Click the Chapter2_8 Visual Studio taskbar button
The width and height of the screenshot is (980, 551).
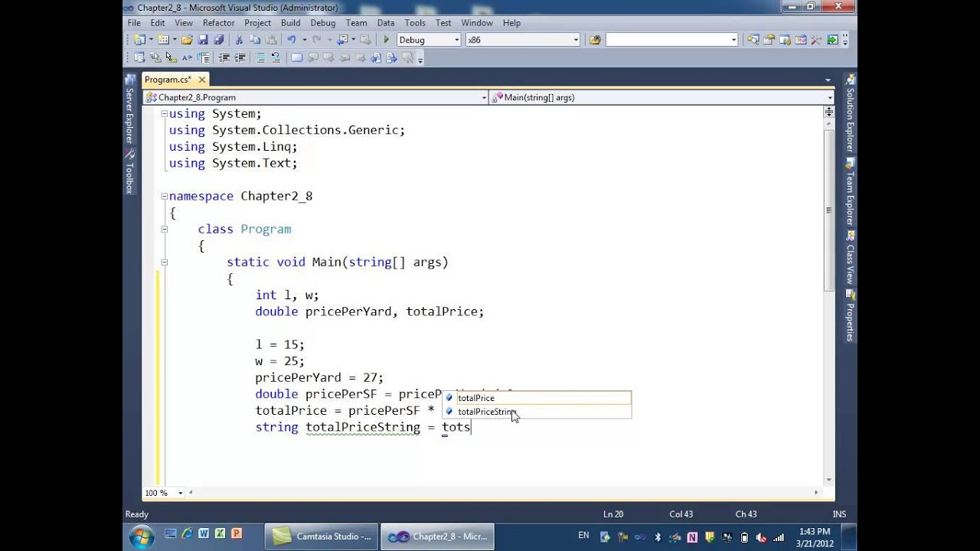(x=438, y=536)
